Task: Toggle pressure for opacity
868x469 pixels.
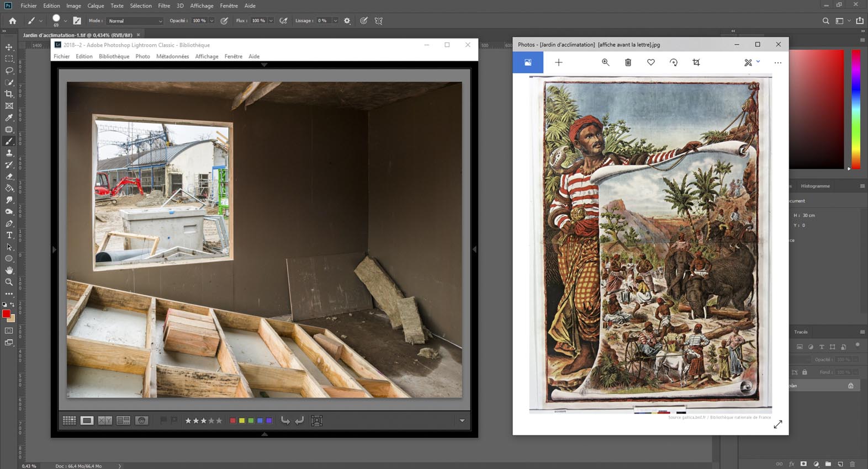Action: click(x=224, y=20)
